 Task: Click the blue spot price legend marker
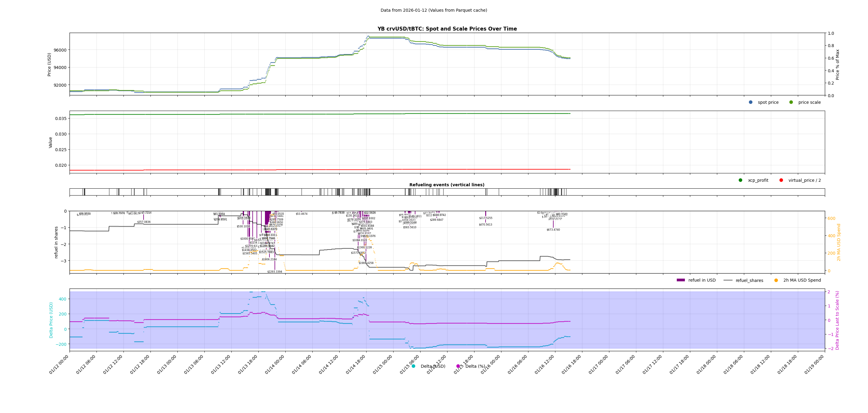coord(751,102)
